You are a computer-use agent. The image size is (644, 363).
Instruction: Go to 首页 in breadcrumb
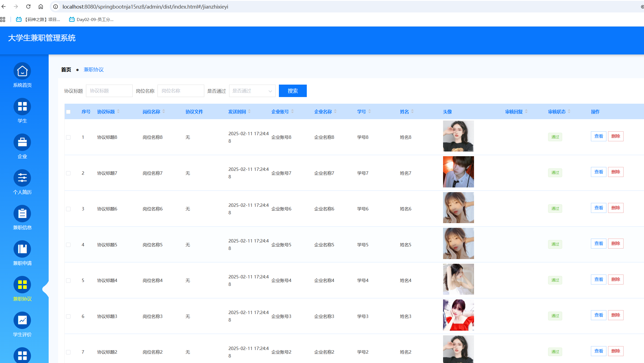66,70
